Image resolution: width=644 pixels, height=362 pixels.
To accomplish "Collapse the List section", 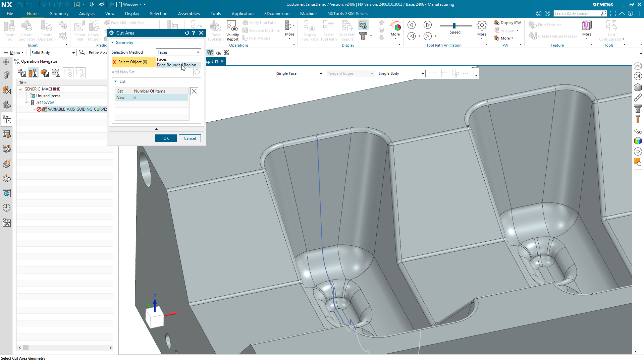I will (x=115, y=81).
